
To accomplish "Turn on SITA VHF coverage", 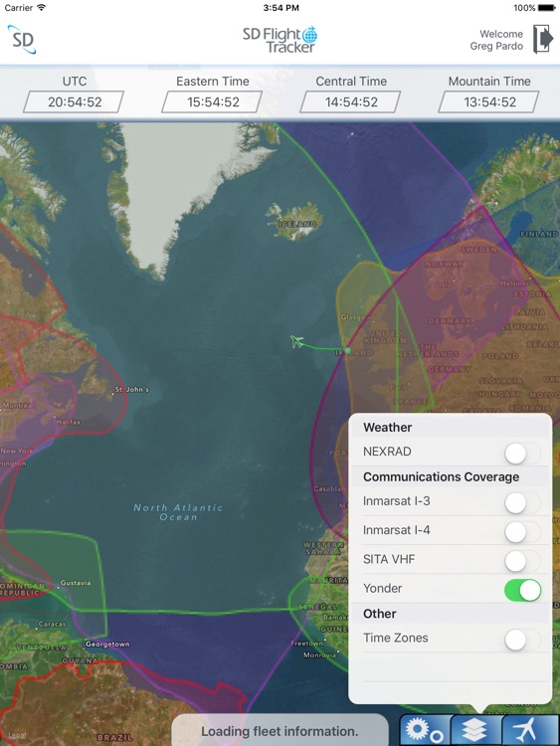I will [x=522, y=560].
